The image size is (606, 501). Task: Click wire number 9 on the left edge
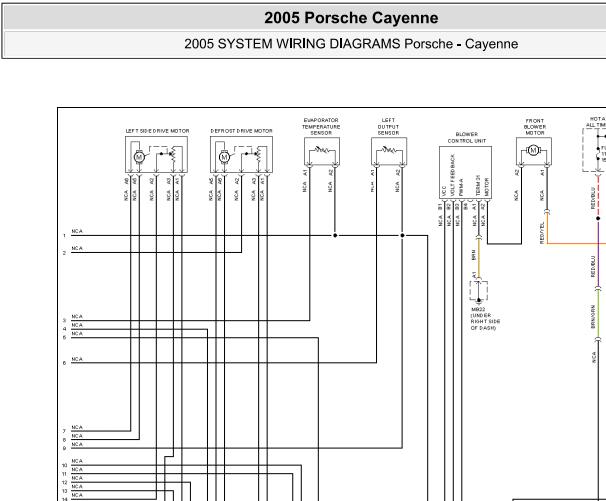coord(64,448)
